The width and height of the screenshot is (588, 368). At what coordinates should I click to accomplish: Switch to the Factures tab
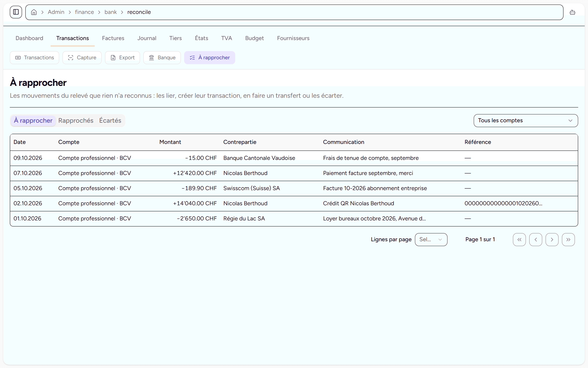(113, 38)
